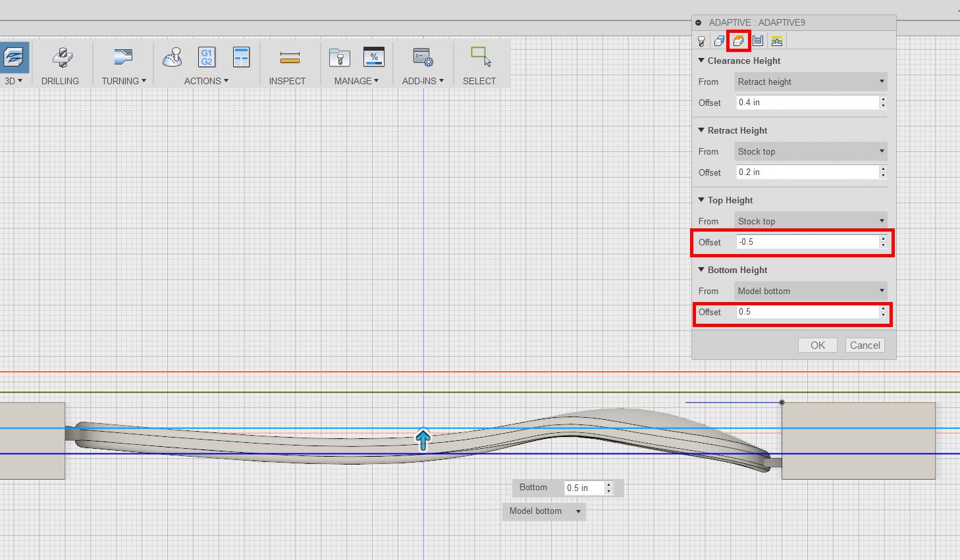
Task: Open Bottom Height From 'Model bottom' dropdown
Action: point(810,291)
